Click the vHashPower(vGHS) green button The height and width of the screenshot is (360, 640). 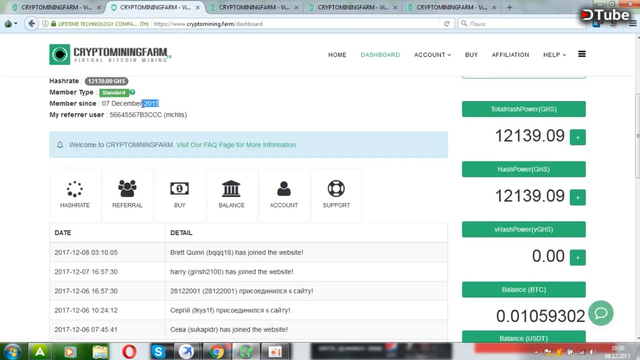pyautogui.click(x=524, y=229)
